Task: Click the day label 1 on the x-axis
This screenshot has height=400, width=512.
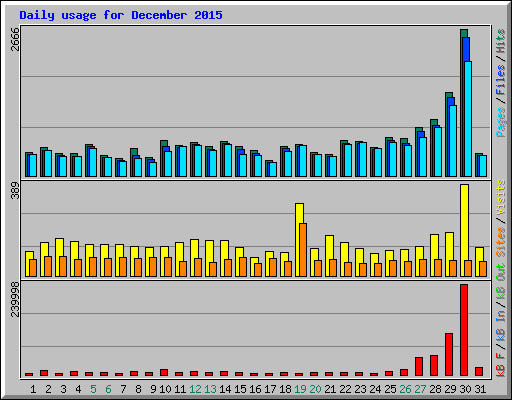Action: [x=33, y=389]
